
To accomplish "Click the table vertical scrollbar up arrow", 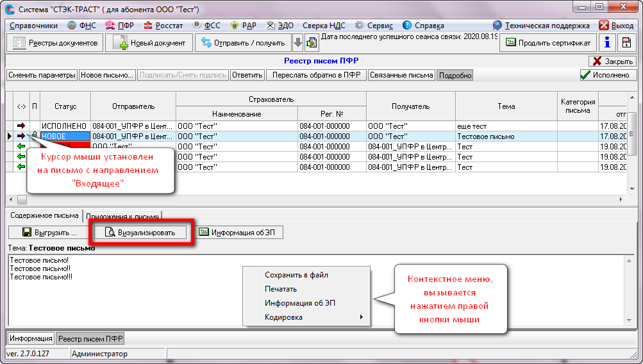I will point(631,97).
